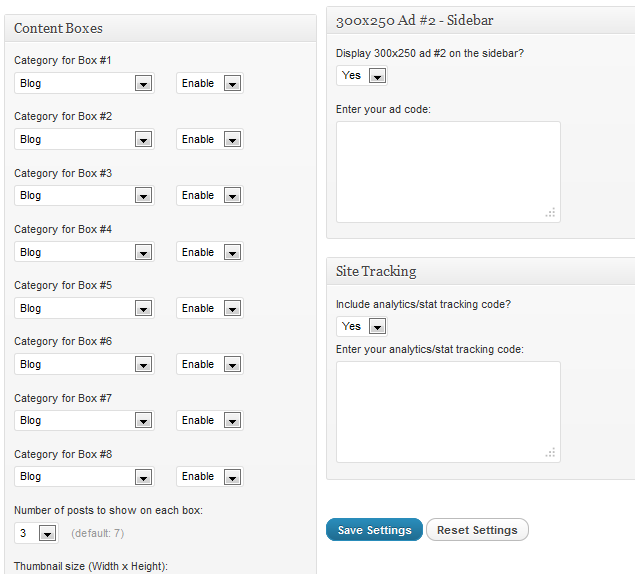Image resolution: width=635 pixels, height=574 pixels.
Task: Open the Box #8 category dropdown
Action: point(84,476)
